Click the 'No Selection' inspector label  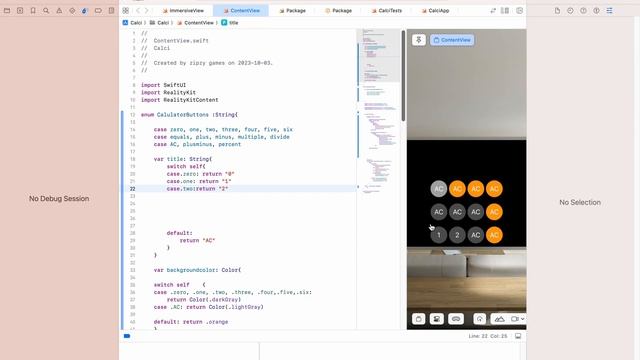click(580, 202)
